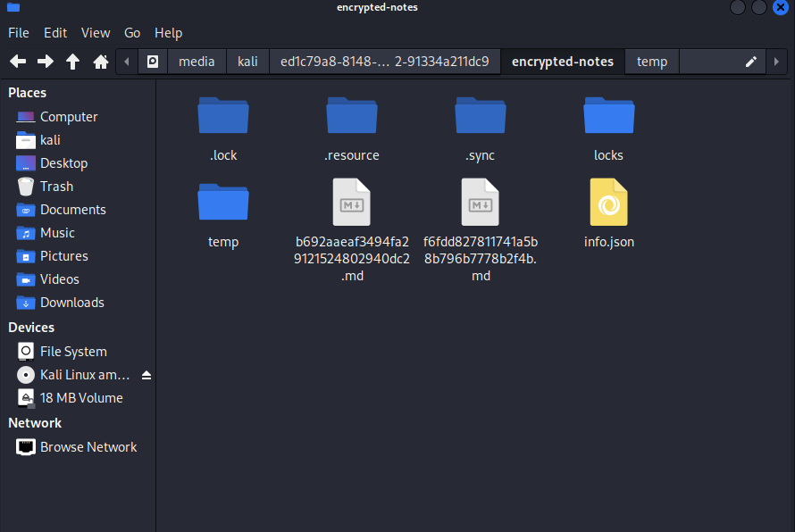Navigate forward with the right arrow button
Image resolution: width=795 pixels, height=532 pixels.
(x=46, y=62)
